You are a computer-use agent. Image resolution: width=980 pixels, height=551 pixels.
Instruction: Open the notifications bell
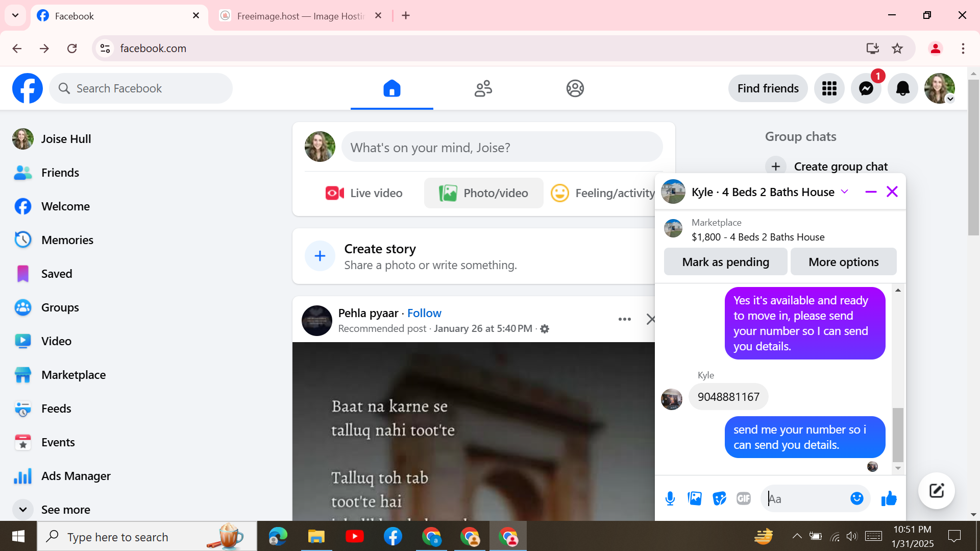(903, 88)
